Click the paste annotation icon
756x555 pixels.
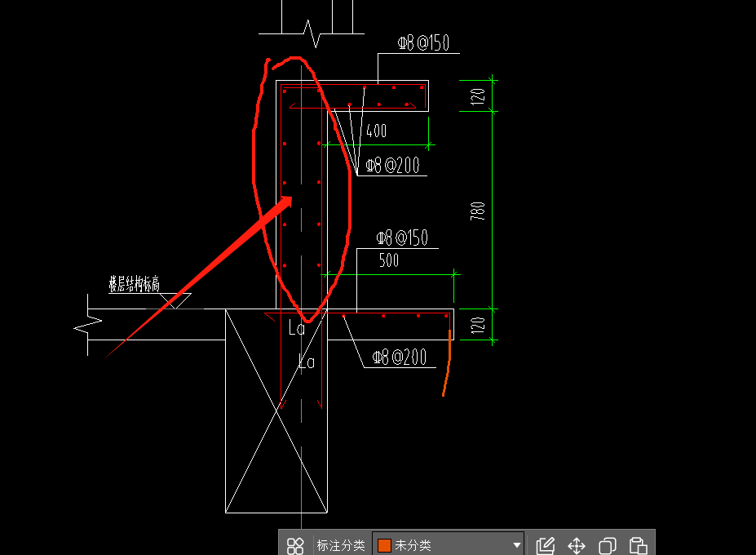(x=638, y=546)
